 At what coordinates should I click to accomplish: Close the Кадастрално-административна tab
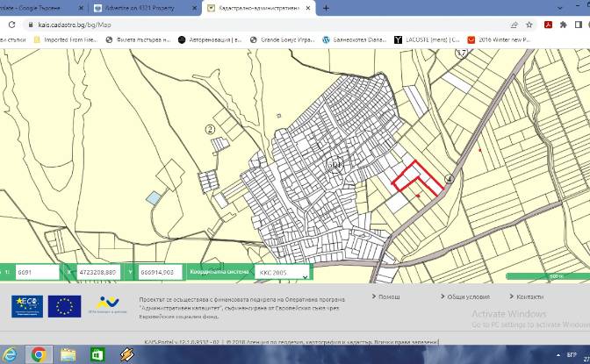click(x=308, y=8)
